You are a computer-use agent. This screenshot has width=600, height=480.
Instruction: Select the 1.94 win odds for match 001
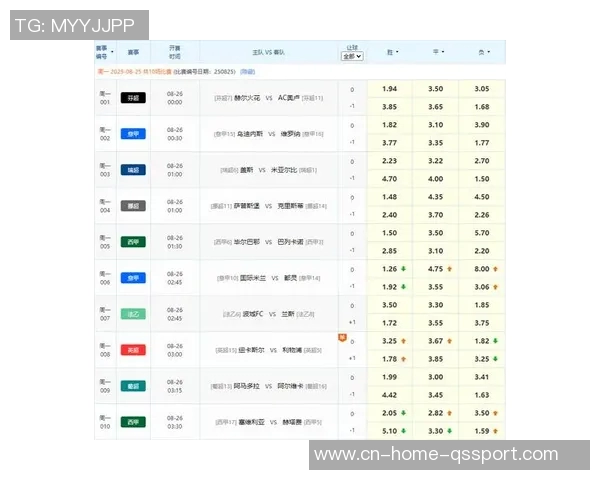390,89
